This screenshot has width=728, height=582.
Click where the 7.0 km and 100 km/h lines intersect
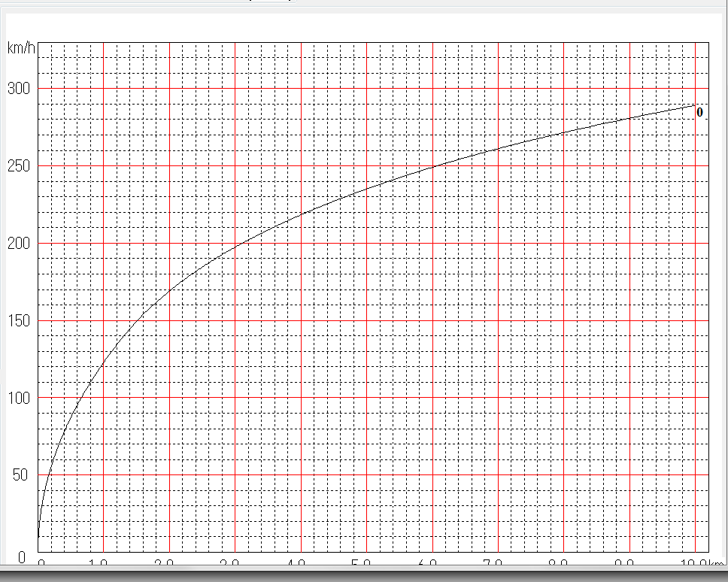[499, 398]
